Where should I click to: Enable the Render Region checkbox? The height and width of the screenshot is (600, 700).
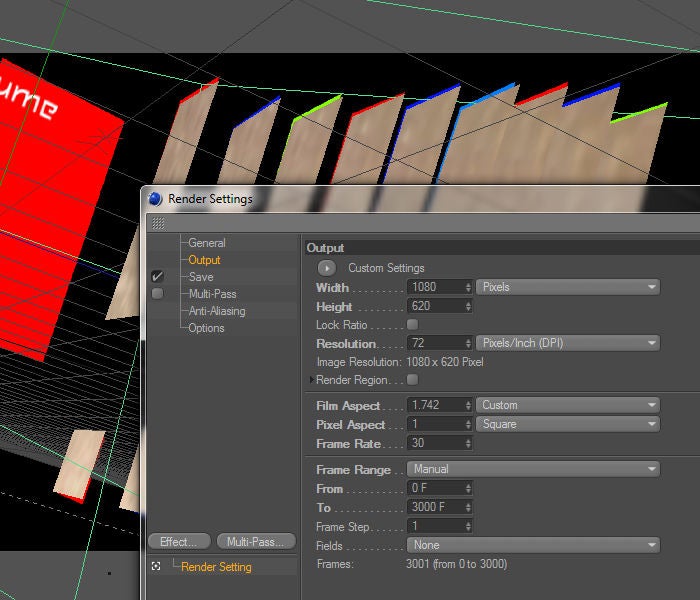(412, 379)
